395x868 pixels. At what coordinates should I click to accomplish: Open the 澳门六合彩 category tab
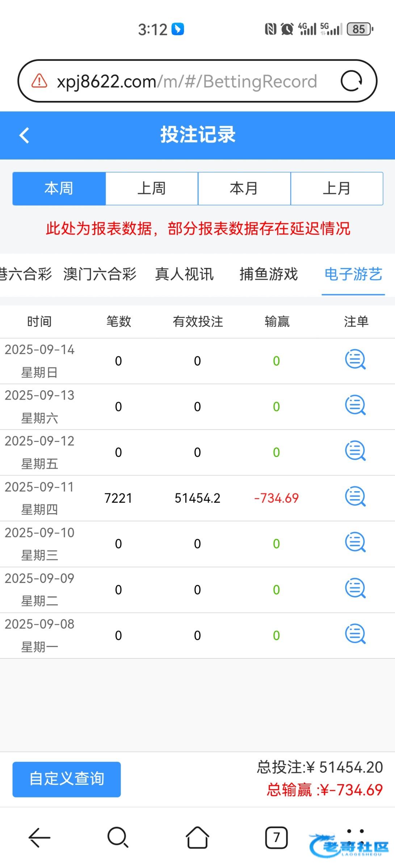tap(100, 274)
